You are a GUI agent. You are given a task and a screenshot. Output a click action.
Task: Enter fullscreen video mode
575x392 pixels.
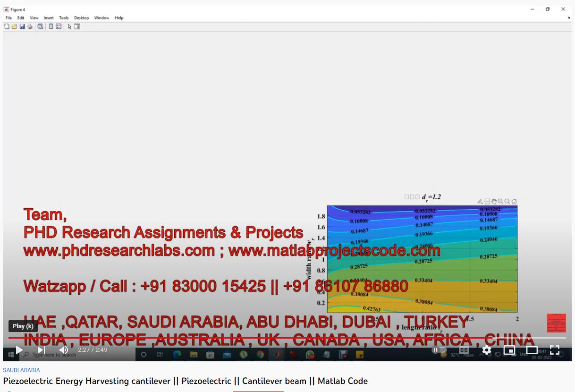(x=555, y=350)
